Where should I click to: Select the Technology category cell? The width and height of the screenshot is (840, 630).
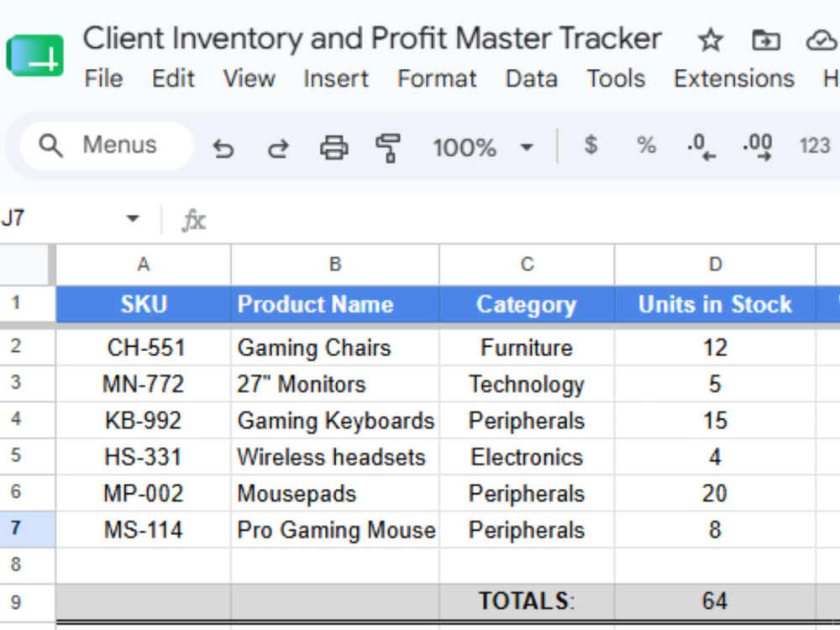(x=528, y=384)
